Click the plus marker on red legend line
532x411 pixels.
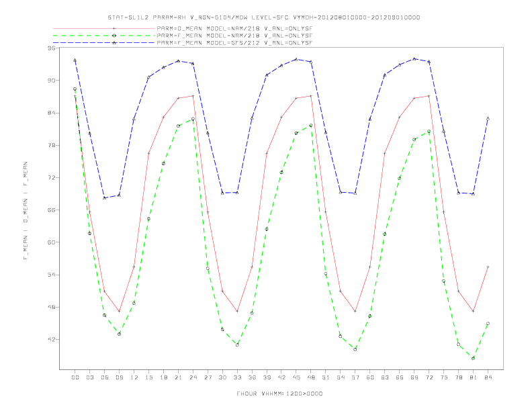pos(114,28)
